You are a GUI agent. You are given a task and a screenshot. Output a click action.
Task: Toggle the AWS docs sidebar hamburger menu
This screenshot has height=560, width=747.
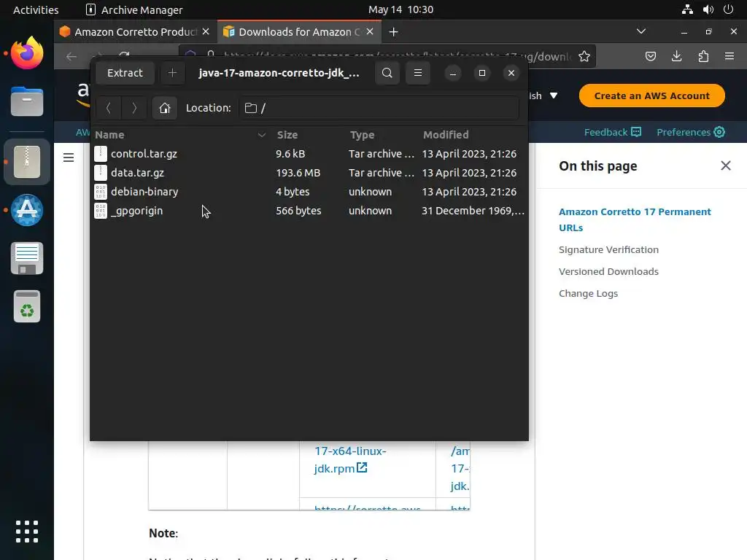(x=69, y=157)
